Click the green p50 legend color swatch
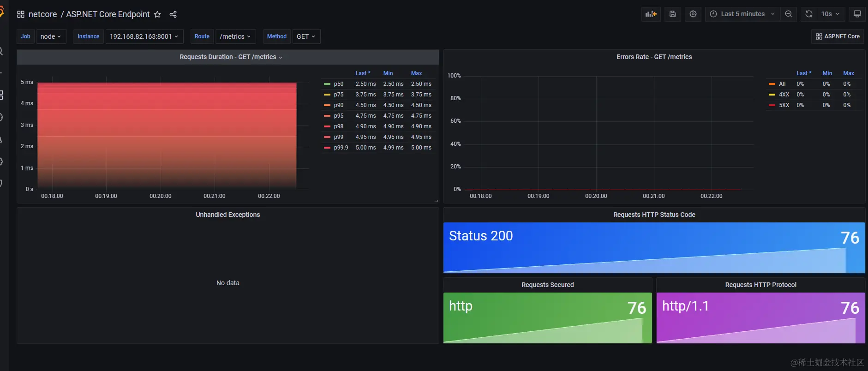Viewport: 868px width, 371px height. click(x=327, y=84)
